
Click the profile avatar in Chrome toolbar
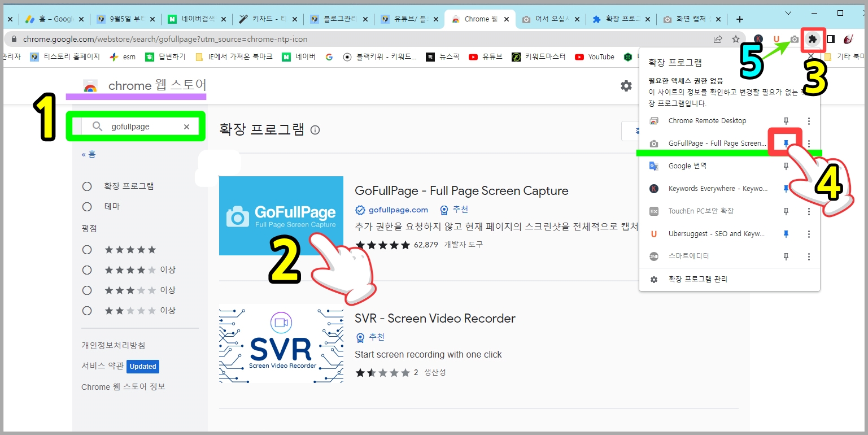coord(848,39)
